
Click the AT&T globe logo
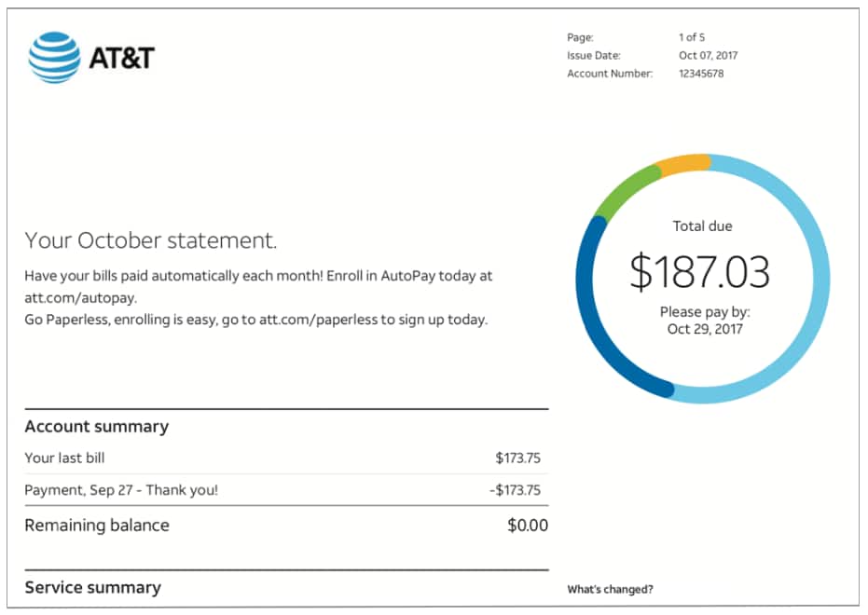pyautogui.click(x=55, y=58)
